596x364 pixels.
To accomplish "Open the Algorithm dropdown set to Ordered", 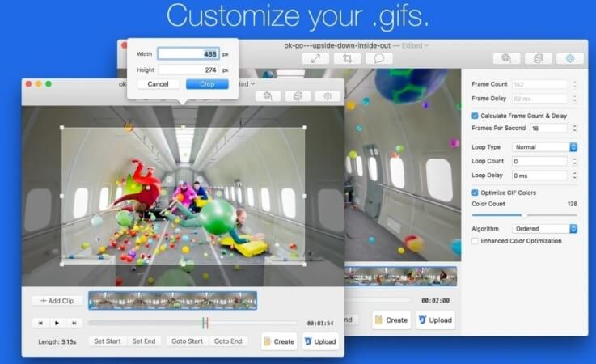I will click(545, 229).
